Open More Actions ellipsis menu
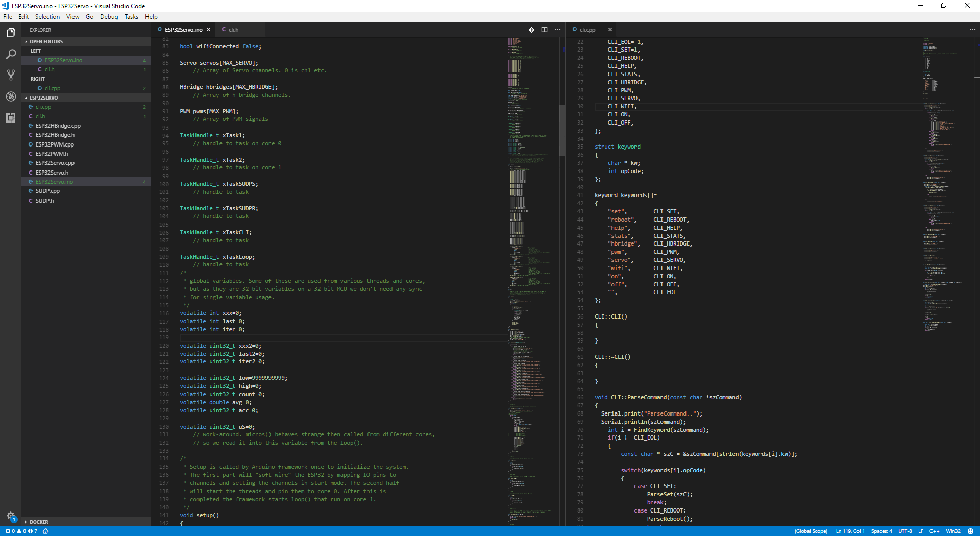The height and width of the screenshot is (536, 980). pos(557,30)
